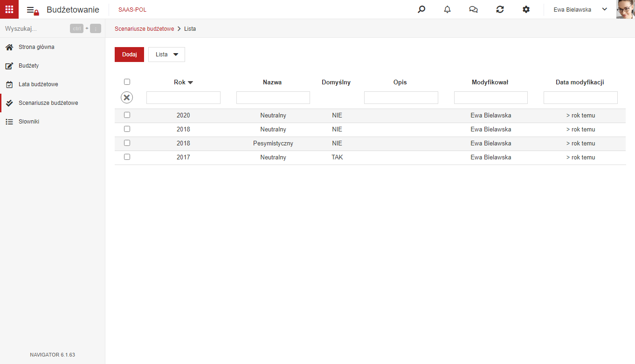Click the refresh arrows icon
The height and width of the screenshot is (364, 635).
pyautogui.click(x=500, y=9)
